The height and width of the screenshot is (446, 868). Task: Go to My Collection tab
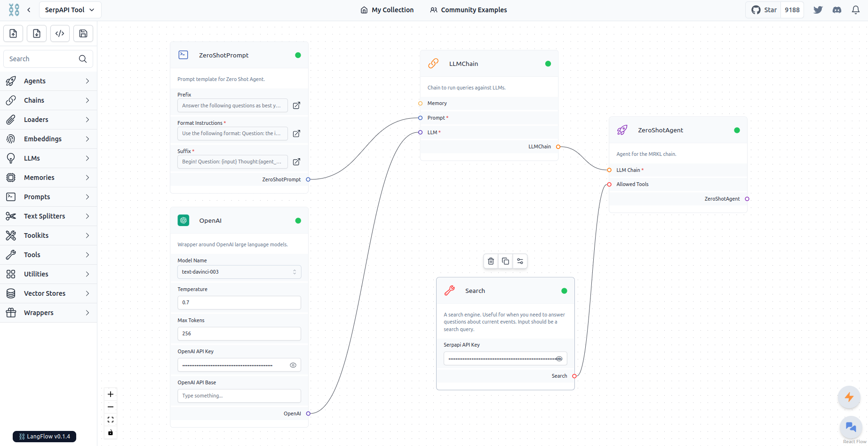tap(387, 10)
